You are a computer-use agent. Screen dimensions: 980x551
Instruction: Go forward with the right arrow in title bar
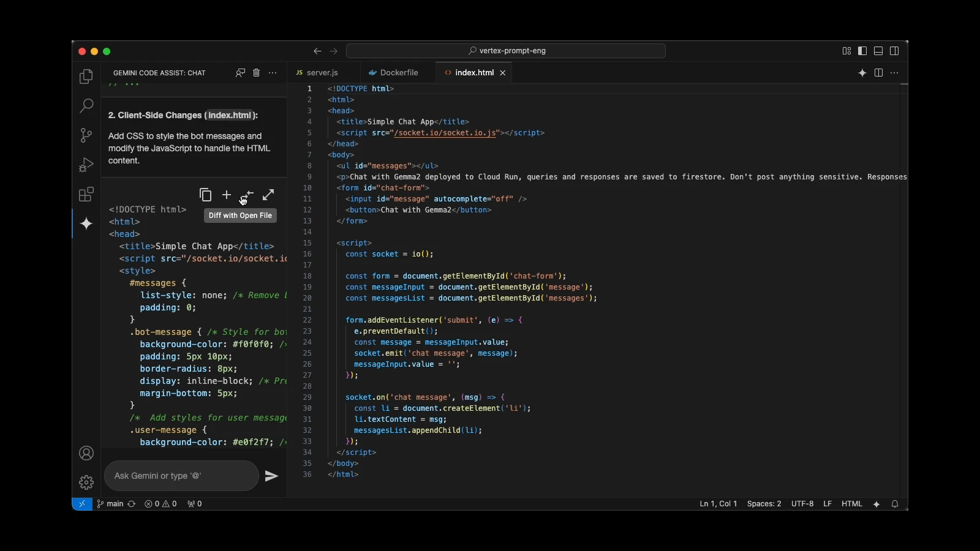click(334, 51)
